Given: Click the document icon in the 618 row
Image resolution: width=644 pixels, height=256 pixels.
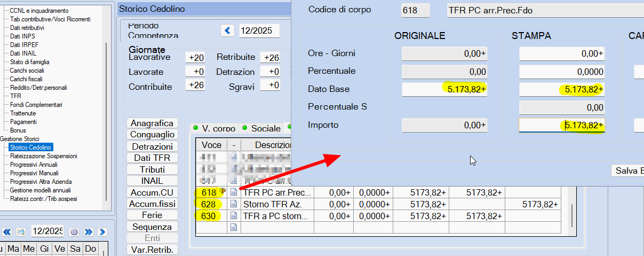Looking at the screenshot, I should 234,192.
